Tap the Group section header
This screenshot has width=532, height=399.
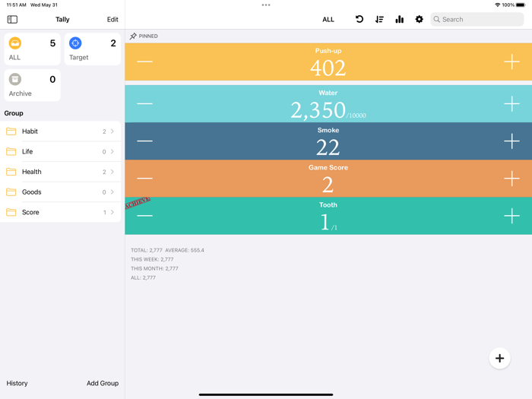point(14,113)
